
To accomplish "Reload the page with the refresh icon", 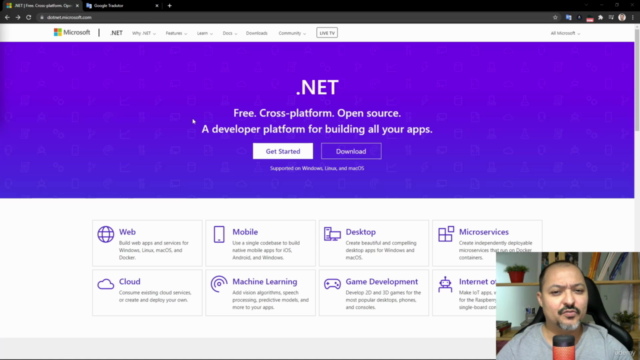I will pos(29,17).
